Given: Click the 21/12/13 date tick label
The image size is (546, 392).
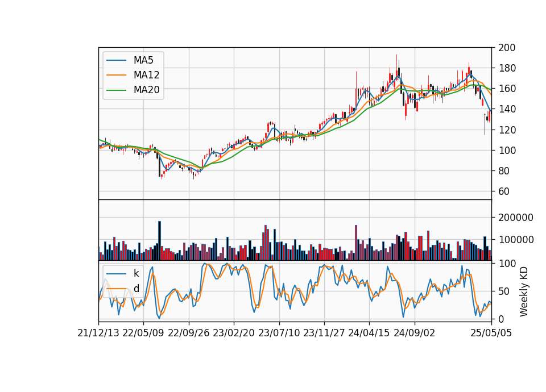Looking at the screenshot, I should coord(98,333).
